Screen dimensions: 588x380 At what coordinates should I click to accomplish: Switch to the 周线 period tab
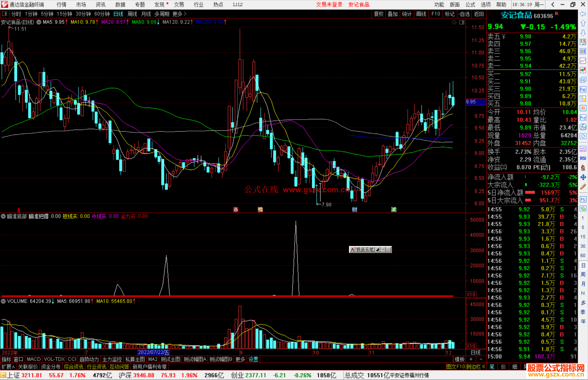click(132, 14)
